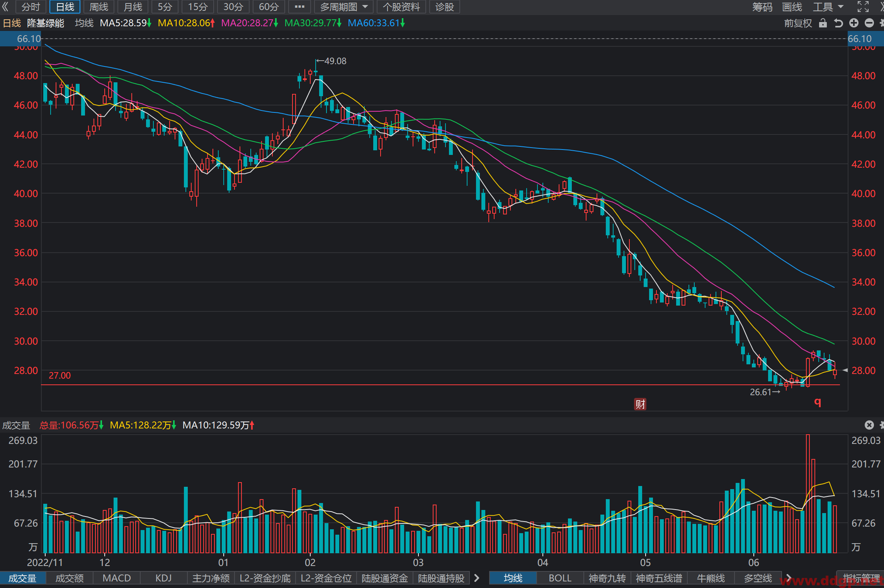Select 神奇五线谱 overlay tab
The width and height of the screenshot is (884, 588).
click(659, 578)
